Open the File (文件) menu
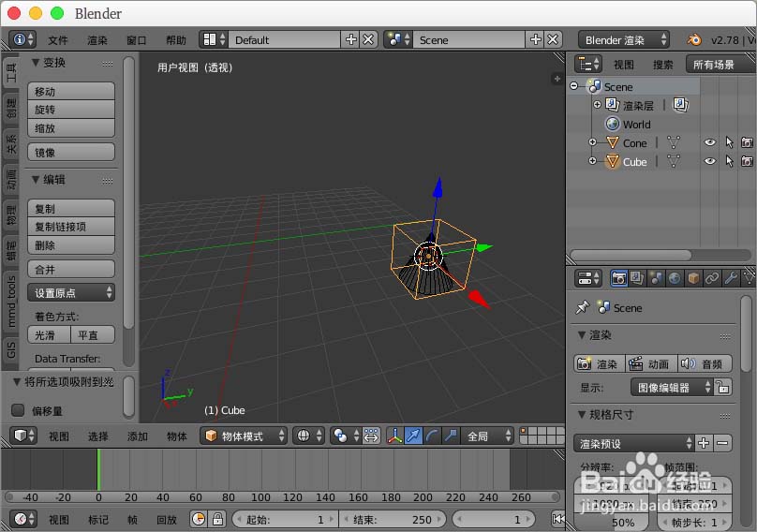 [58, 40]
